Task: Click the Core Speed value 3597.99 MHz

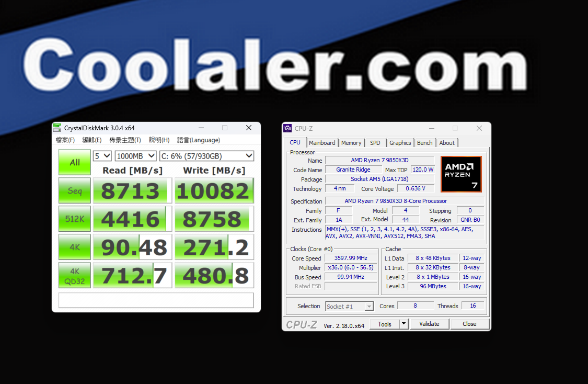Action: (351, 258)
